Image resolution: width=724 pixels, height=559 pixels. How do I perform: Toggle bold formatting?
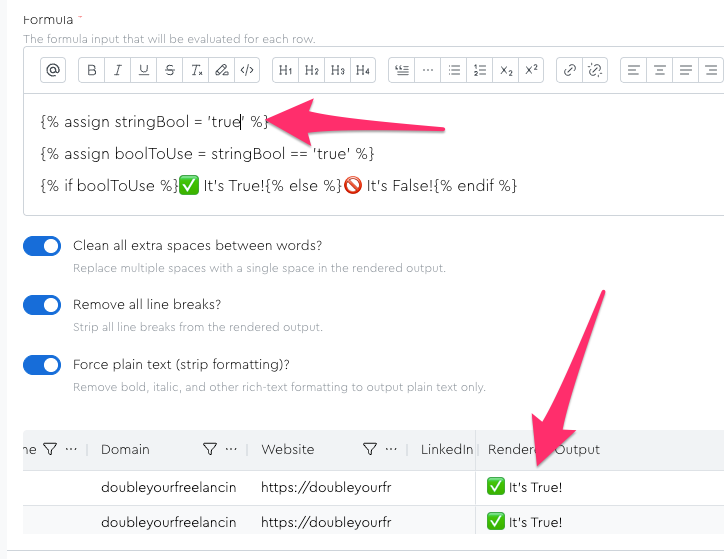click(x=93, y=70)
